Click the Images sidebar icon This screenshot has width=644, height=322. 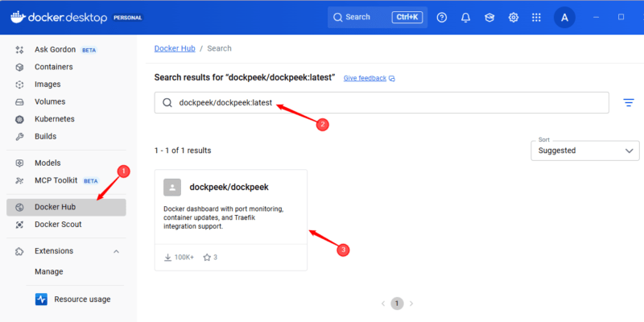[x=19, y=85]
